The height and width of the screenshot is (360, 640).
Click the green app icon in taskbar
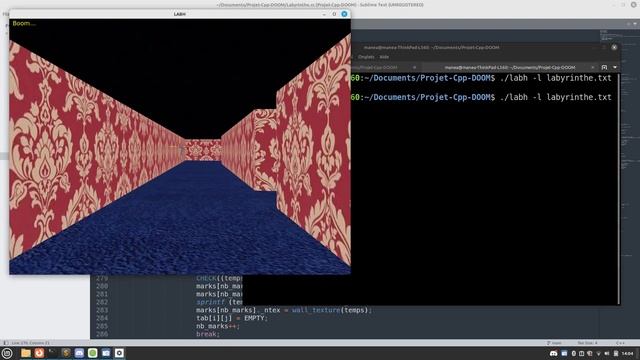point(93,353)
